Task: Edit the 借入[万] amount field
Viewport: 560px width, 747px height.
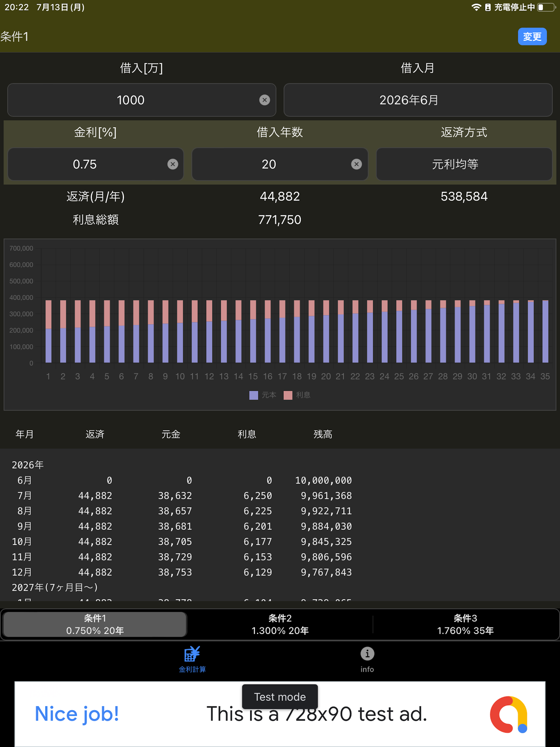Action: click(142, 100)
